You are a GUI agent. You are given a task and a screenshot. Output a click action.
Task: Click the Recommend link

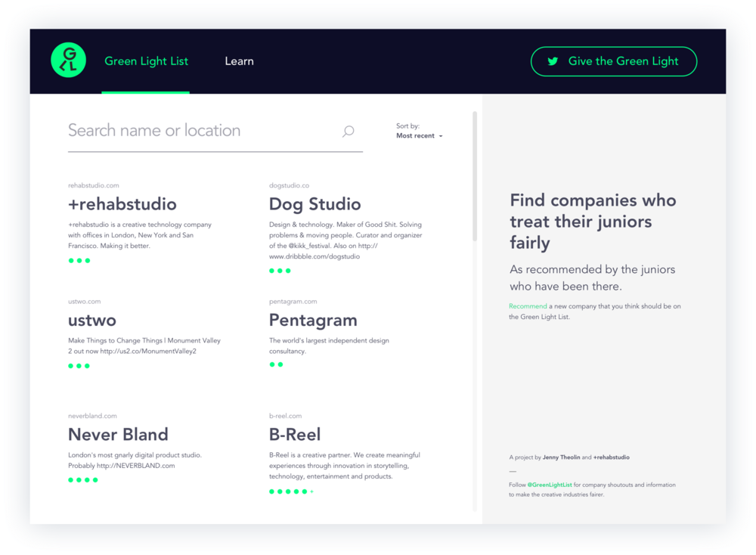coord(528,306)
